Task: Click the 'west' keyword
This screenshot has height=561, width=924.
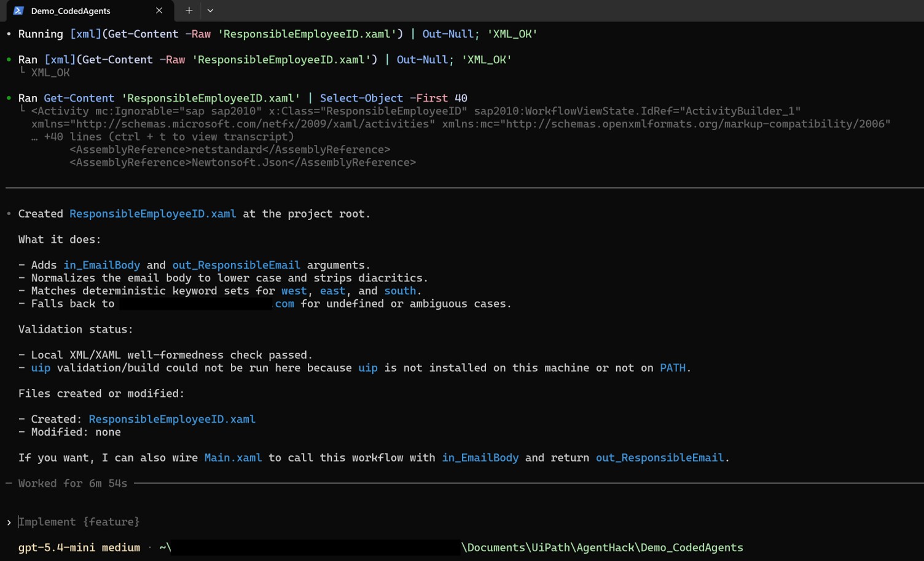Action: click(x=294, y=291)
